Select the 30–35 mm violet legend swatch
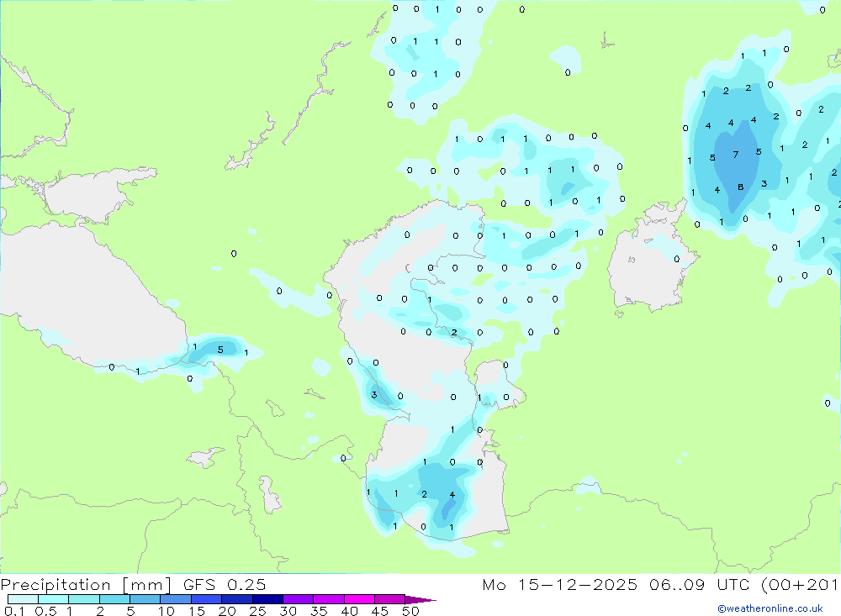The width and height of the screenshot is (841, 616). (x=298, y=599)
